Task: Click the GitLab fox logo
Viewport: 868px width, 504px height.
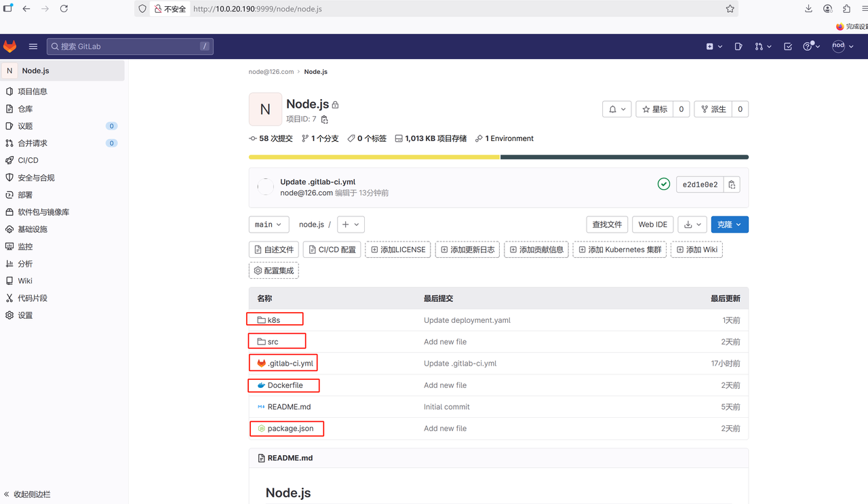Action: [x=10, y=46]
